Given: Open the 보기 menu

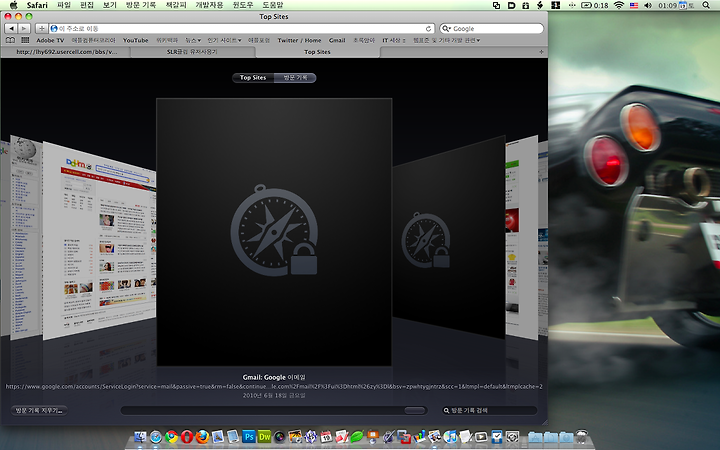Looking at the screenshot, I should point(110,5).
